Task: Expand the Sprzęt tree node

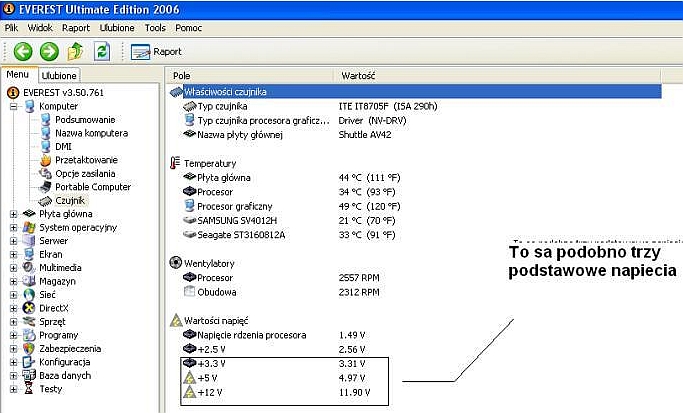Action: pyautogui.click(x=14, y=322)
